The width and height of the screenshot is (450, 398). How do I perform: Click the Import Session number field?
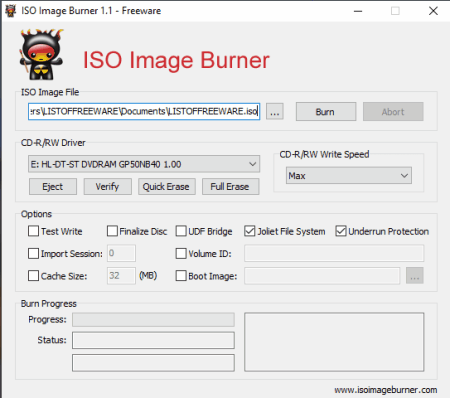click(121, 253)
